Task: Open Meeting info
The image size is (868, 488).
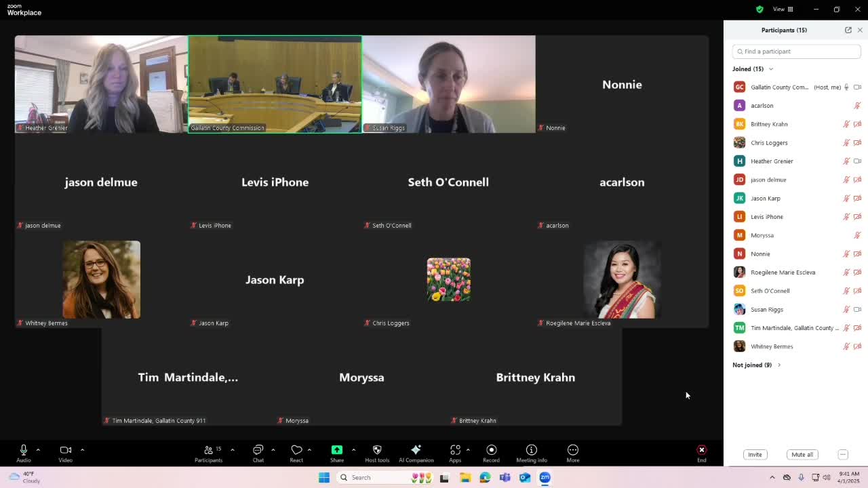Action: (x=532, y=453)
